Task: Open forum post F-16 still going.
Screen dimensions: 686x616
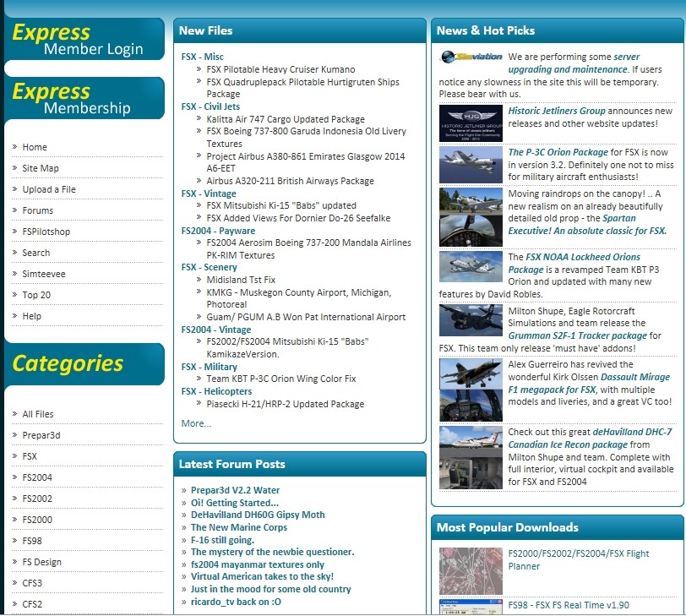Action: [x=223, y=540]
